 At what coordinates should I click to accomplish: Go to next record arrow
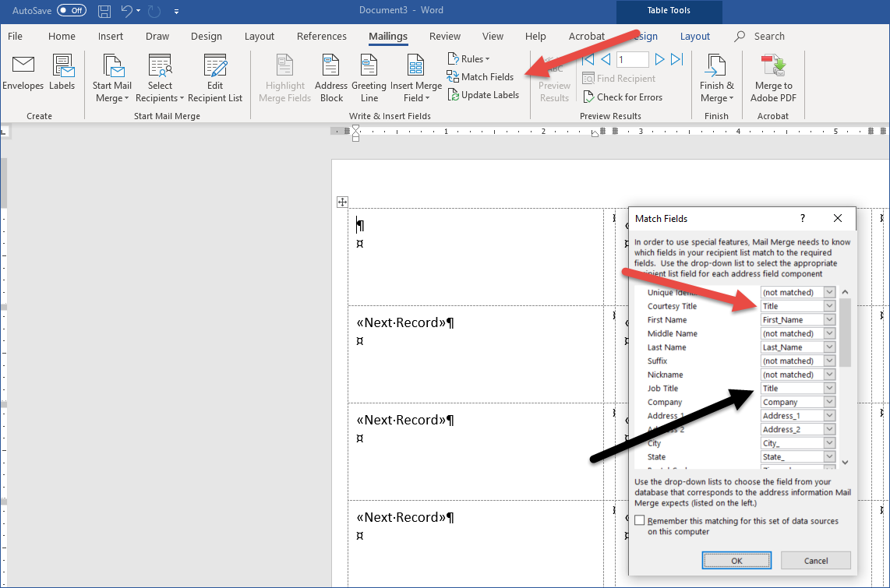[x=659, y=59]
